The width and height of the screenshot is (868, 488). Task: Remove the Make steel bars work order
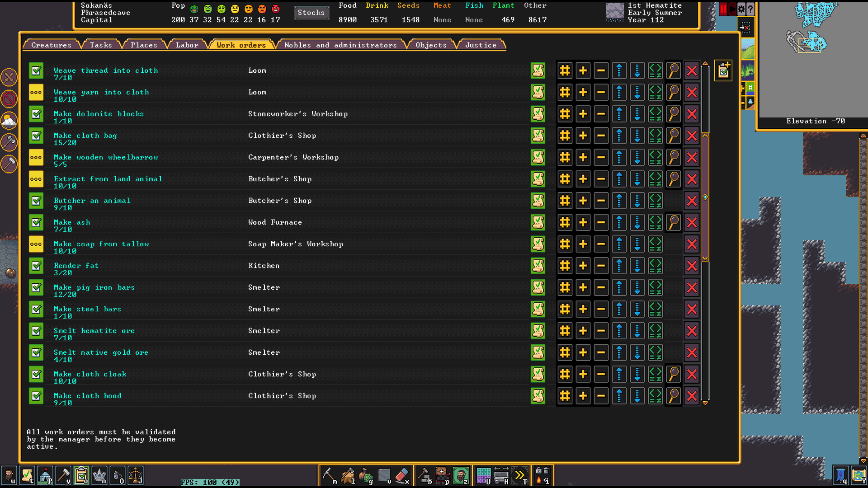pos(691,309)
